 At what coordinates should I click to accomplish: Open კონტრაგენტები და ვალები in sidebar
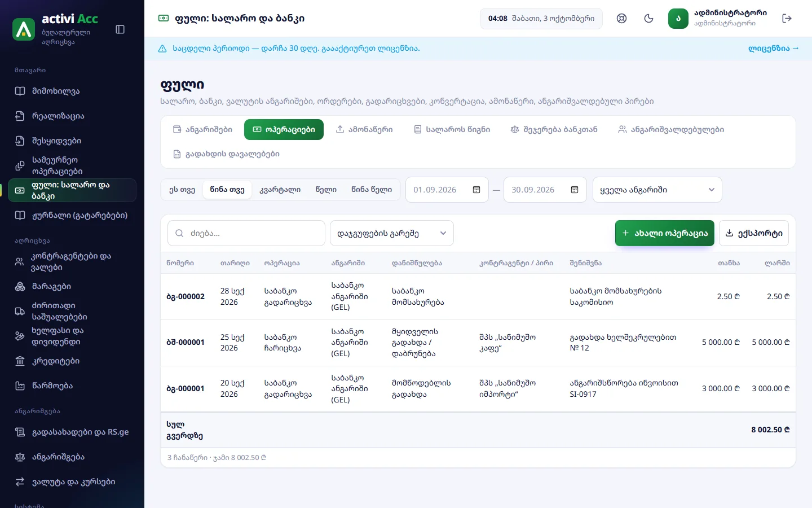click(72, 261)
